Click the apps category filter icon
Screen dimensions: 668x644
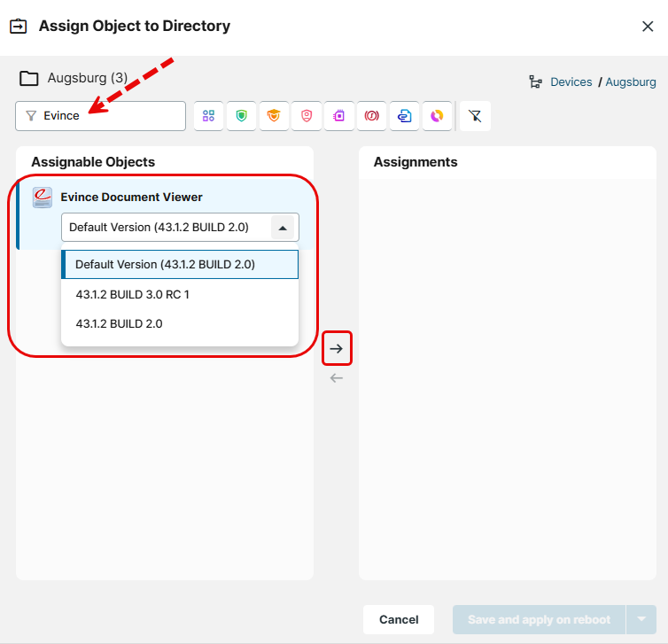coord(208,116)
